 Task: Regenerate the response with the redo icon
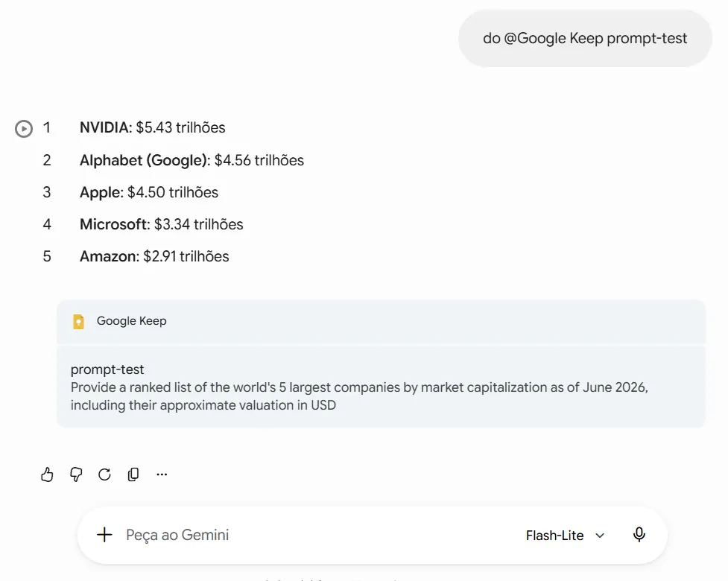104,474
